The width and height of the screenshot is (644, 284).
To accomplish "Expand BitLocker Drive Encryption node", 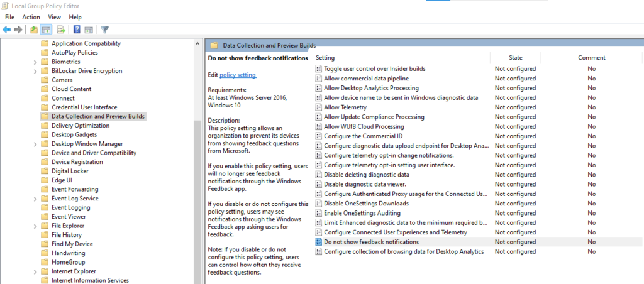I will click(x=35, y=71).
